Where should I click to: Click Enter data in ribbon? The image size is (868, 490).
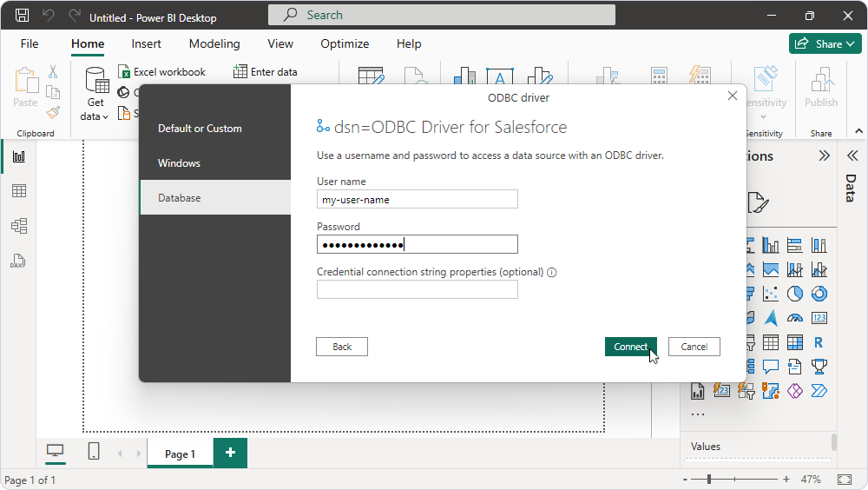coord(265,72)
